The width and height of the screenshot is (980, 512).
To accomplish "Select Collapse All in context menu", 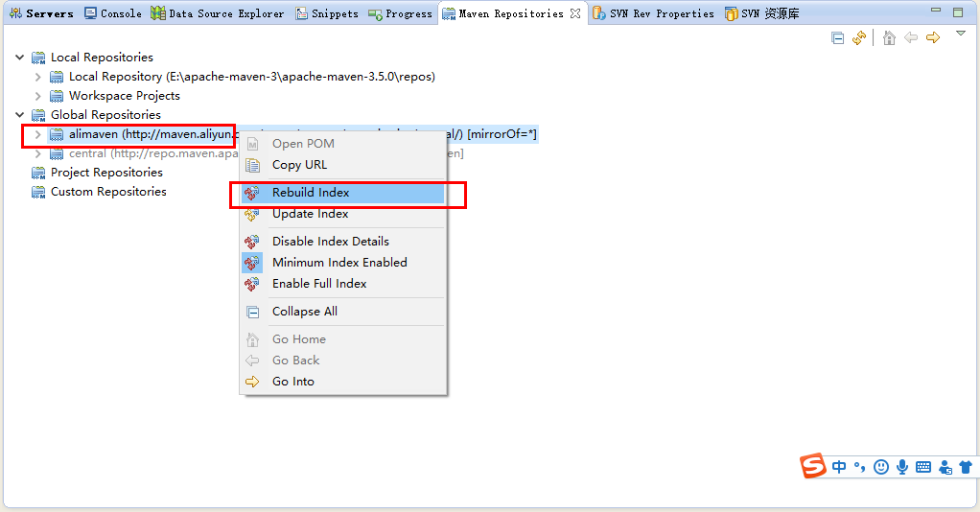I will [343, 312].
